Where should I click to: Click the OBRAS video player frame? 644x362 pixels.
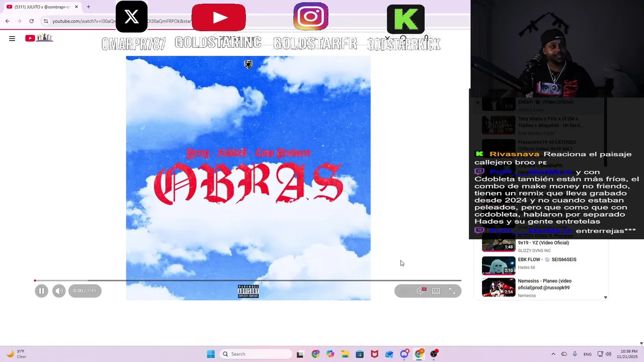[248, 178]
